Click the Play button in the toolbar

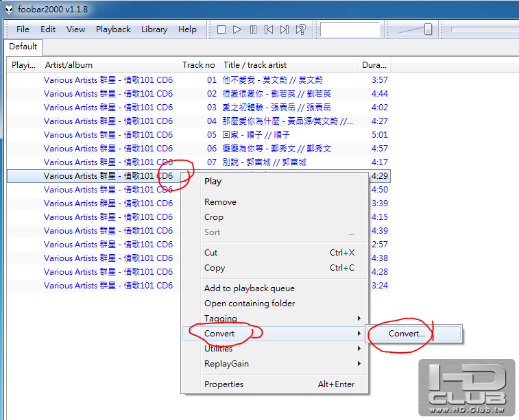click(237, 29)
